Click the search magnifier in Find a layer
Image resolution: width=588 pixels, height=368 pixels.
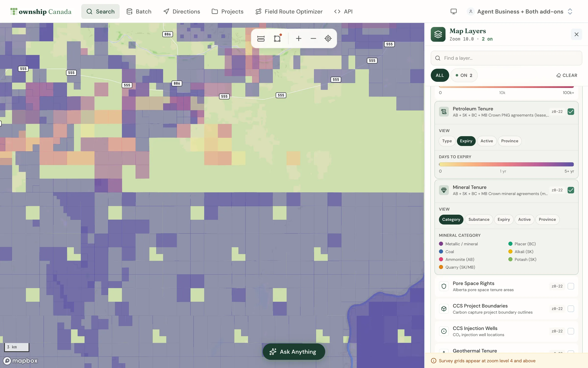point(438,58)
